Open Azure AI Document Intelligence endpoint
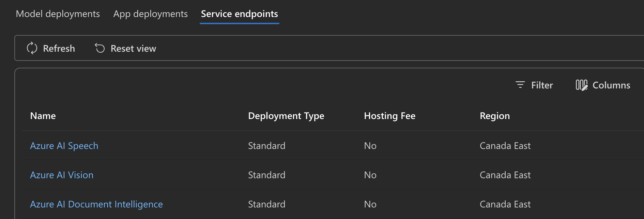Viewport: 644px width, 219px height. tap(96, 204)
